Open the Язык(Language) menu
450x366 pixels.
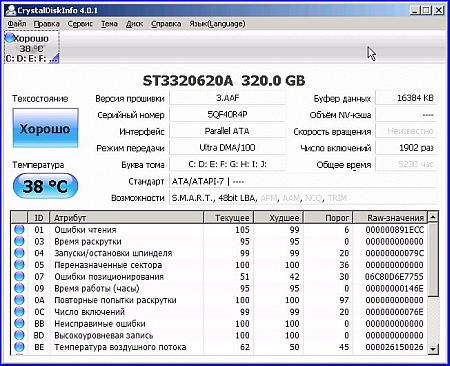click(217, 24)
